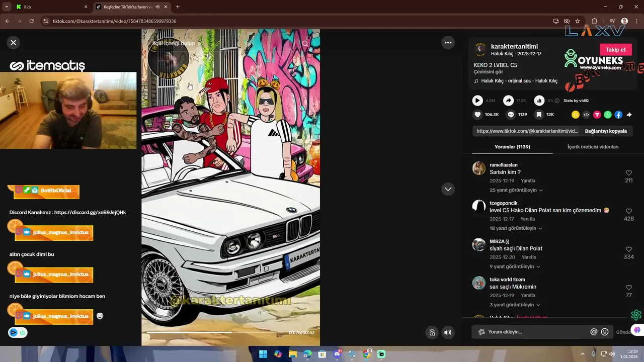Mute the video with the speaker icon
Screen dimensions: 644x362
coord(447,332)
